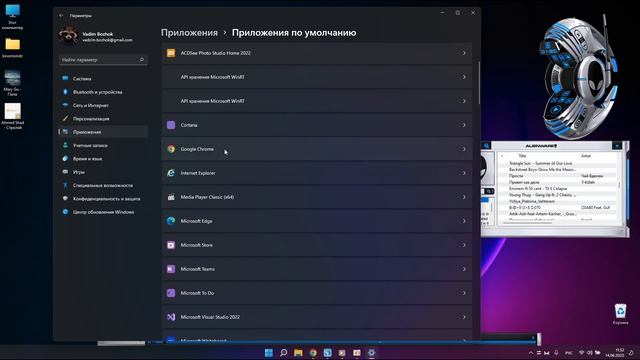Open taskbar Search icon
Image resolution: width=640 pixels, height=360 pixels.
click(283, 353)
